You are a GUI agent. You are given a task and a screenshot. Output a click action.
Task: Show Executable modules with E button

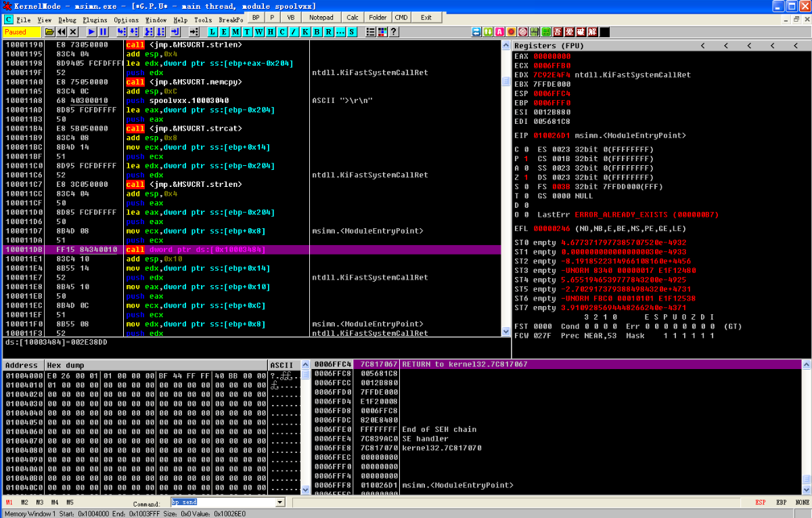pos(223,32)
